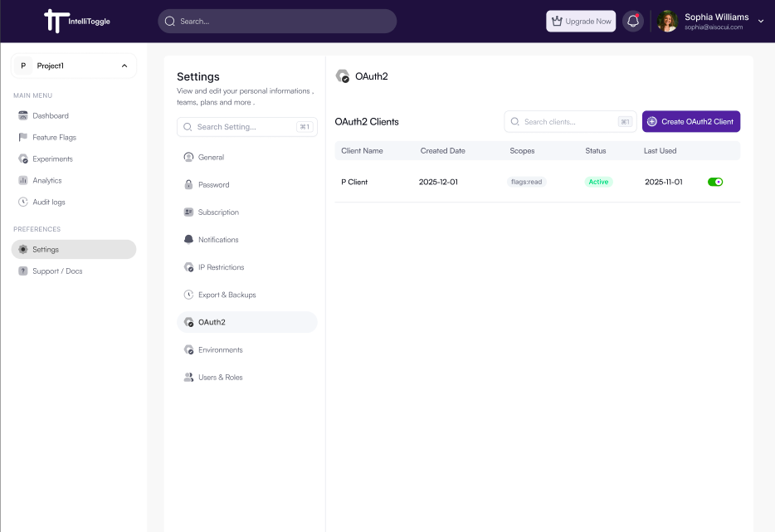Disable the P Client toggle switch
The image size is (775, 532).
pyautogui.click(x=714, y=182)
